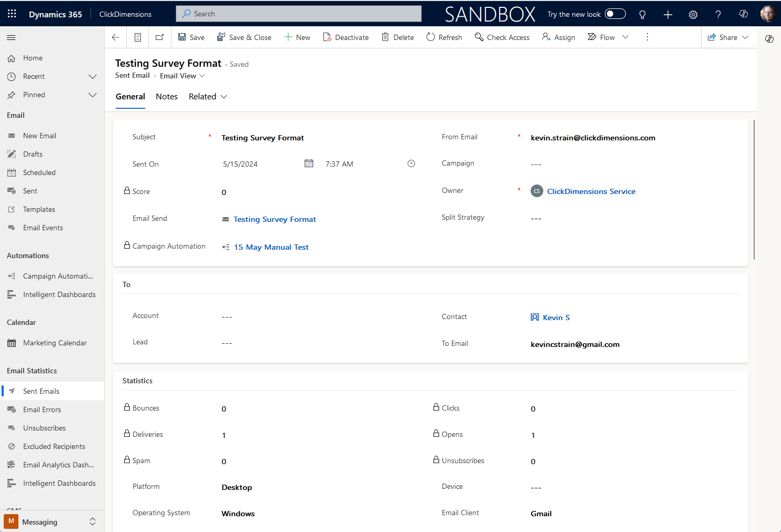The height and width of the screenshot is (532, 781).
Task: Open the settings gear icon
Action: [x=693, y=14]
